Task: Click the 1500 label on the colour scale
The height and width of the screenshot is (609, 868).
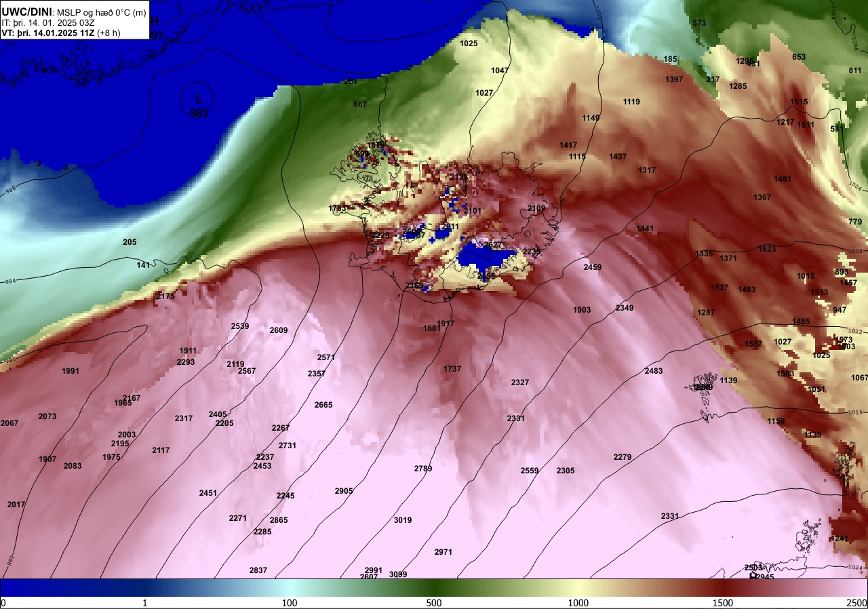Action: coord(723,603)
